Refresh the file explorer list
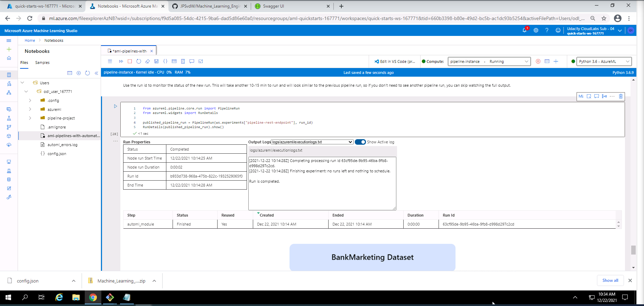 coord(88,73)
